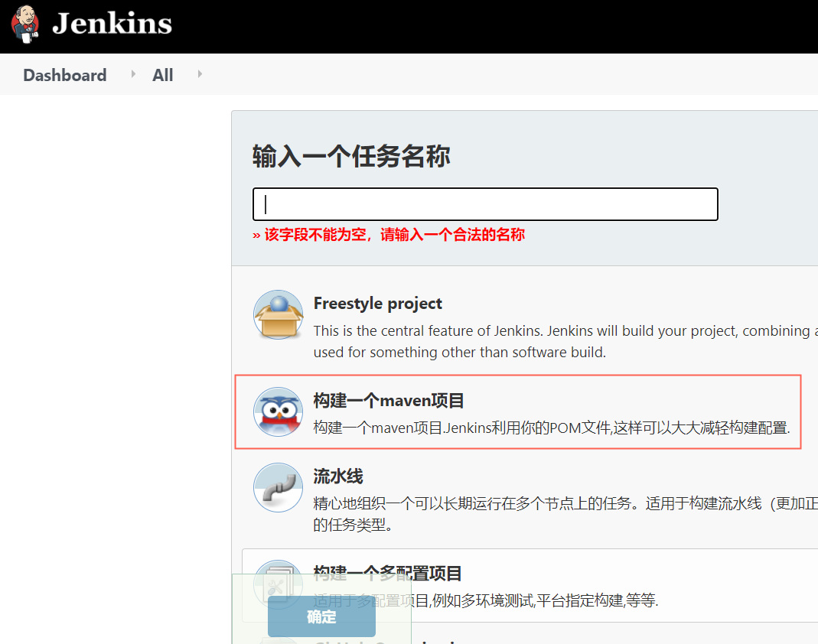
Task: Expand the arrow after Dashboard breadcrumb
Action: [133, 74]
